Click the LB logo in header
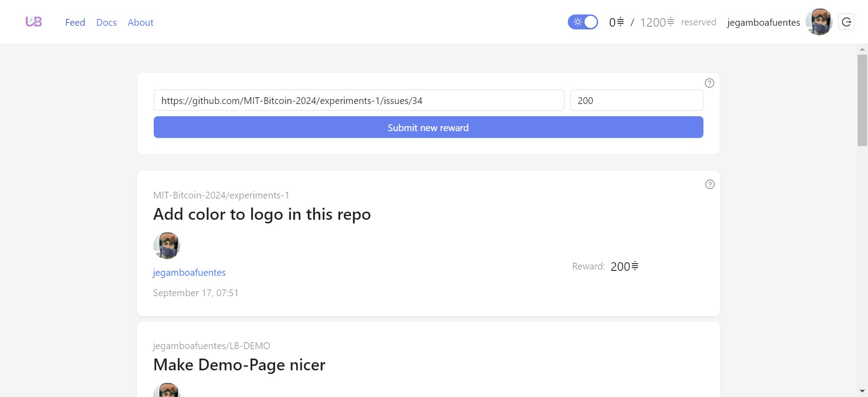The width and height of the screenshot is (868, 397). point(34,22)
